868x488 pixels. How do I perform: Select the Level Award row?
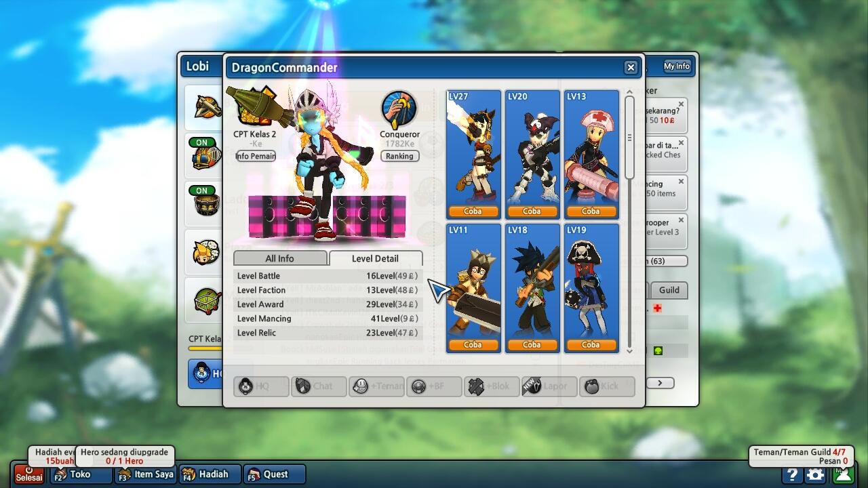328,304
